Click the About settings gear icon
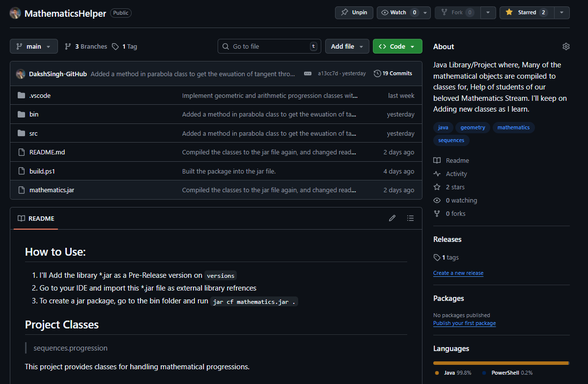Image resolution: width=588 pixels, height=384 pixels. [x=566, y=47]
